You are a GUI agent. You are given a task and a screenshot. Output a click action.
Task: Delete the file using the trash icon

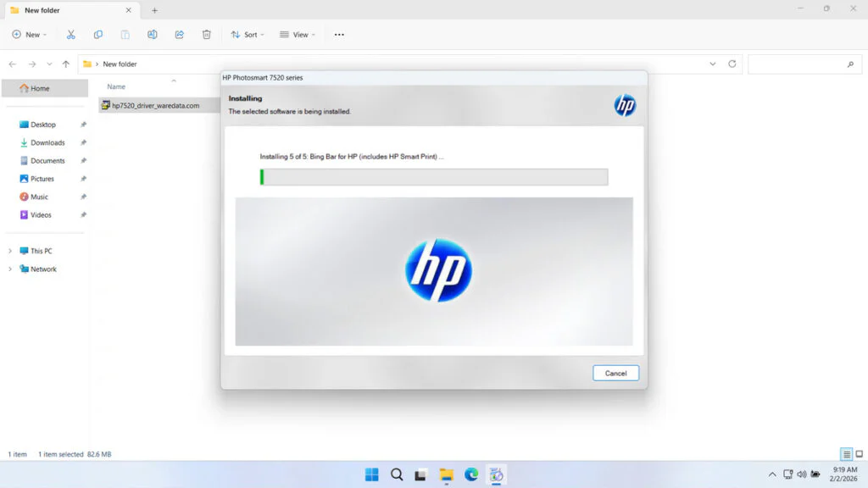206,34
